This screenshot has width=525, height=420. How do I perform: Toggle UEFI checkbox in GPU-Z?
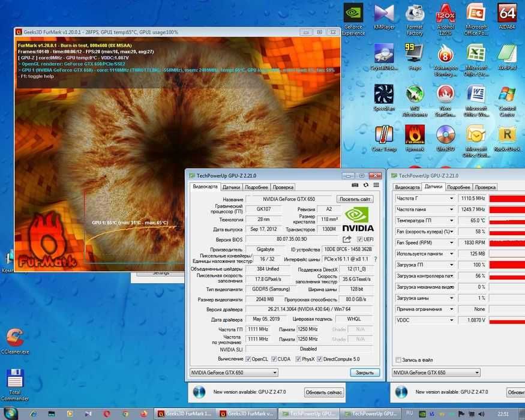[359, 239]
